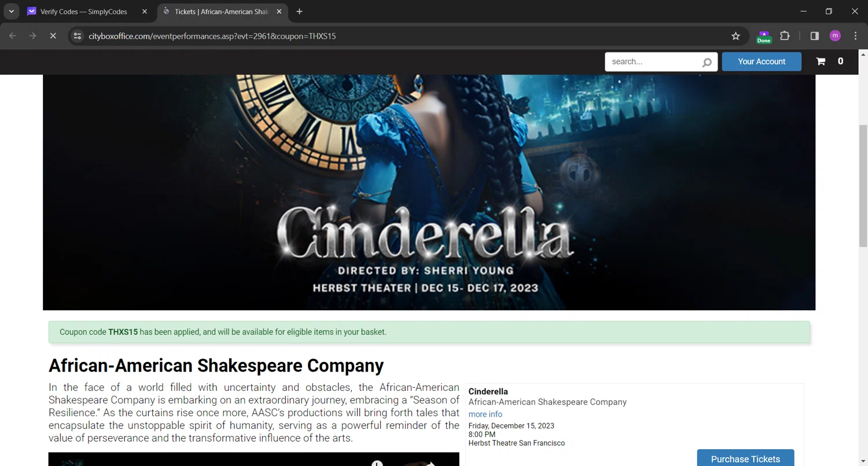868x466 pixels.
Task: Minimize the browser window
Action: click(x=803, y=12)
